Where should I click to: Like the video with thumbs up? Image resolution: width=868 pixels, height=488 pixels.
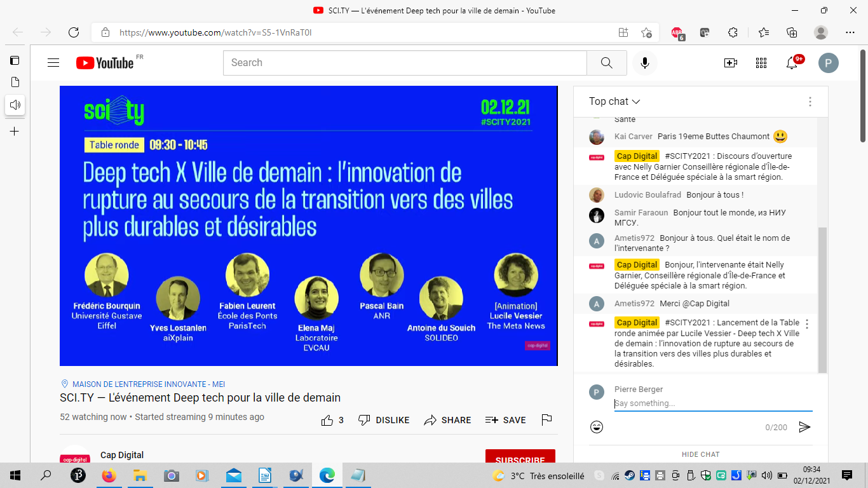click(x=327, y=420)
